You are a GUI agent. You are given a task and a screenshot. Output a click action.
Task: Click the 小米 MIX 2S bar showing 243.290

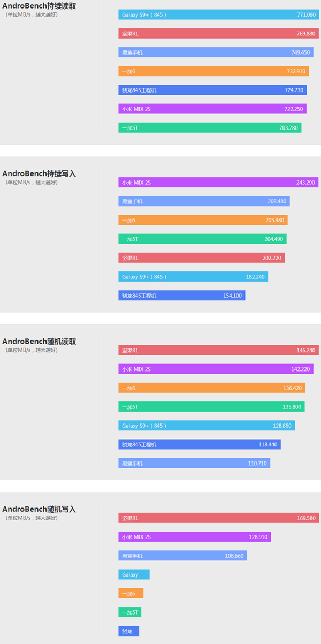coord(218,183)
